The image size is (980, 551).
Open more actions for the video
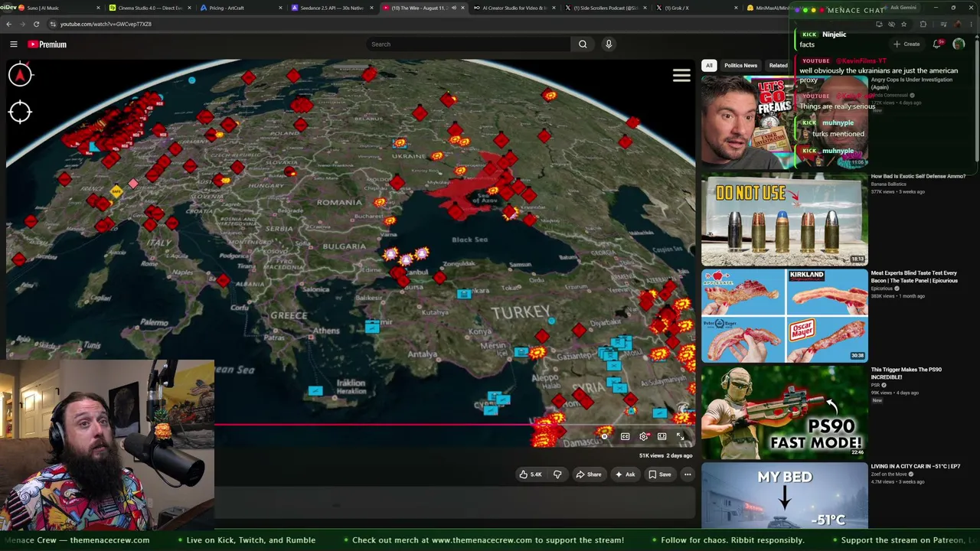688,474
